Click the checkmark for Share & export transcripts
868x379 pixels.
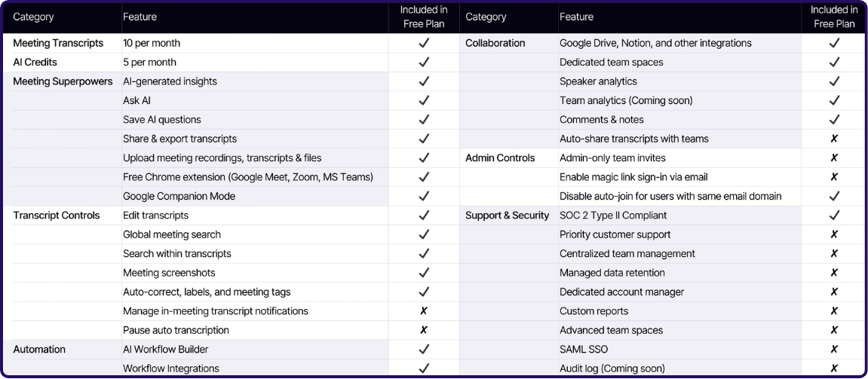coord(424,139)
